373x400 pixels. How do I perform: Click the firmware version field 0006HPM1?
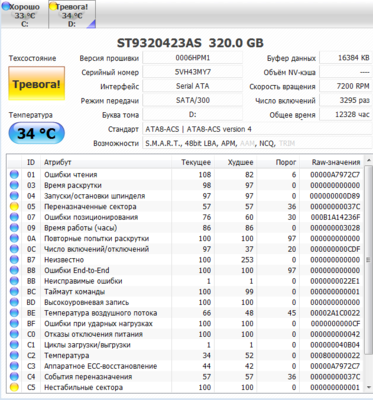[193, 58]
